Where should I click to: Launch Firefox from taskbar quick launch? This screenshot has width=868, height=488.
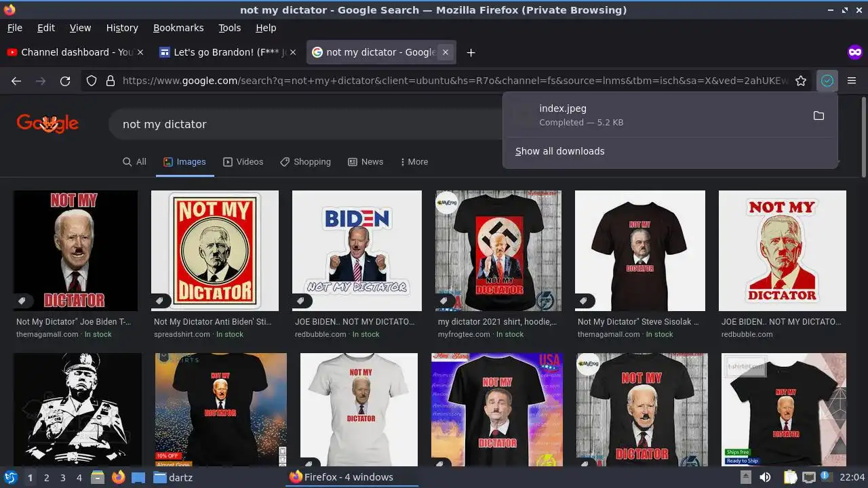coord(118,477)
